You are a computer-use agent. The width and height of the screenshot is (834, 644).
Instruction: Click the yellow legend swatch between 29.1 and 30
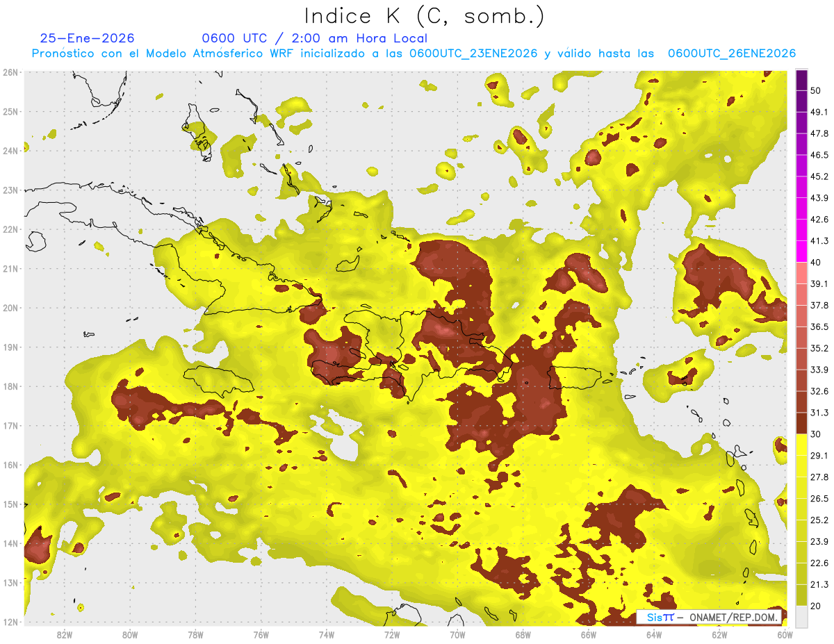click(x=801, y=445)
